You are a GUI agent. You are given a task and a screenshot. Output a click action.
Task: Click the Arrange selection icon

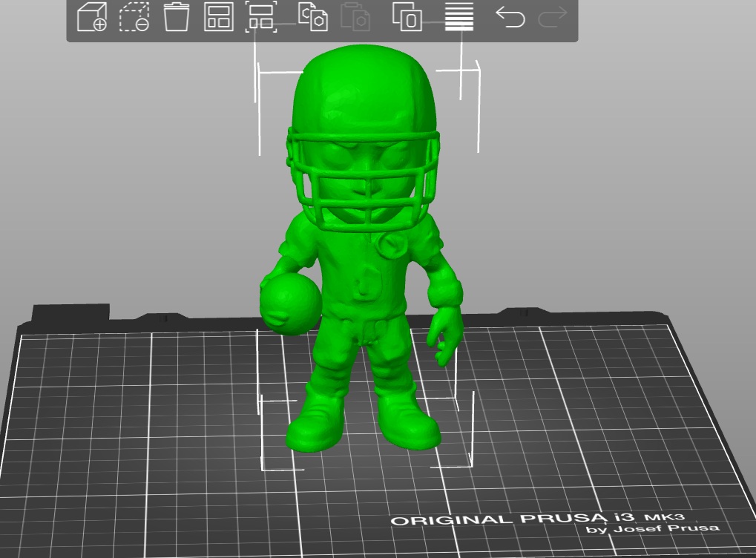261,17
